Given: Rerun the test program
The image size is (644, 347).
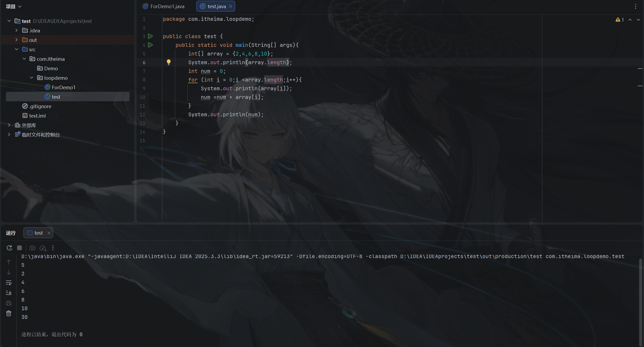Looking at the screenshot, I should pos(9,248).
